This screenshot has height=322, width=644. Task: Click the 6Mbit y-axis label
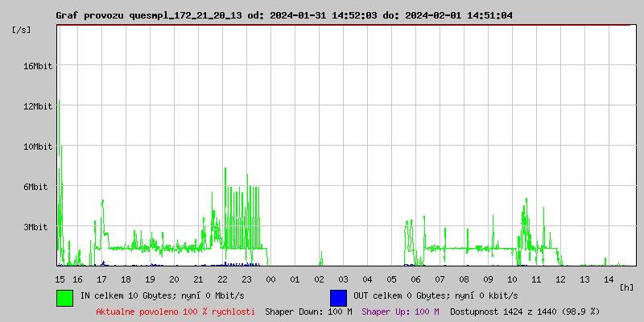(37, 187)
